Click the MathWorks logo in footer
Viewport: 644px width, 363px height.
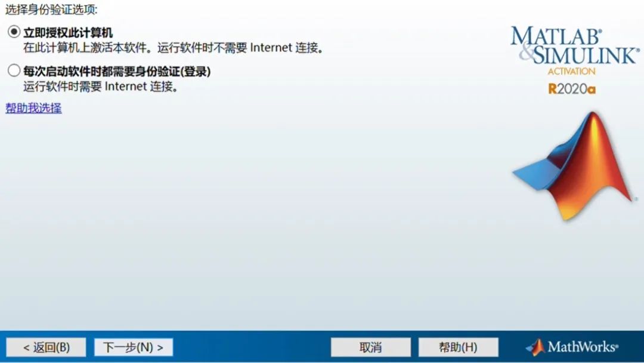click(x=572, y=347)
